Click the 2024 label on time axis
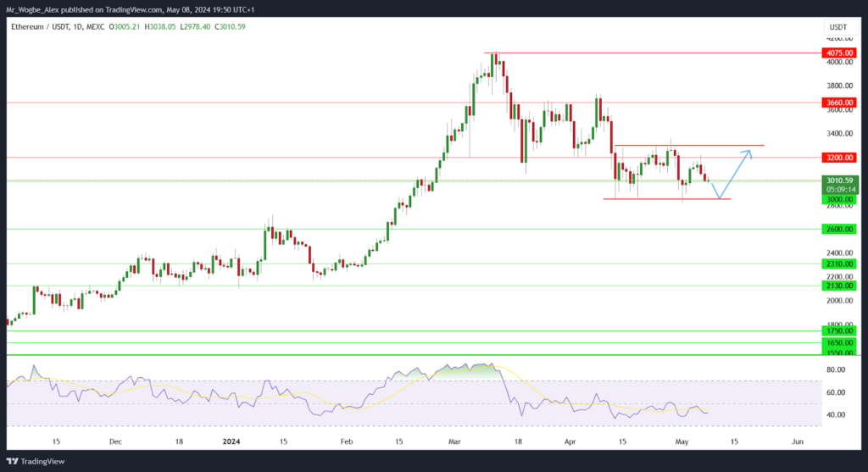The width and height of the screenshot is (868, 472). point(231,441)
